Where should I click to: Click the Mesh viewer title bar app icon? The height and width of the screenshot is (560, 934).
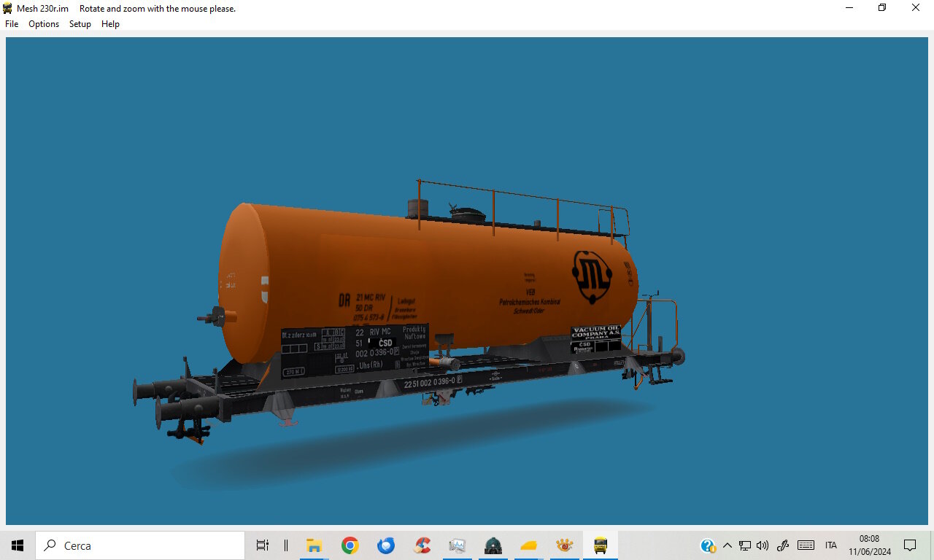pyautogui.click(x=8, y=8)
